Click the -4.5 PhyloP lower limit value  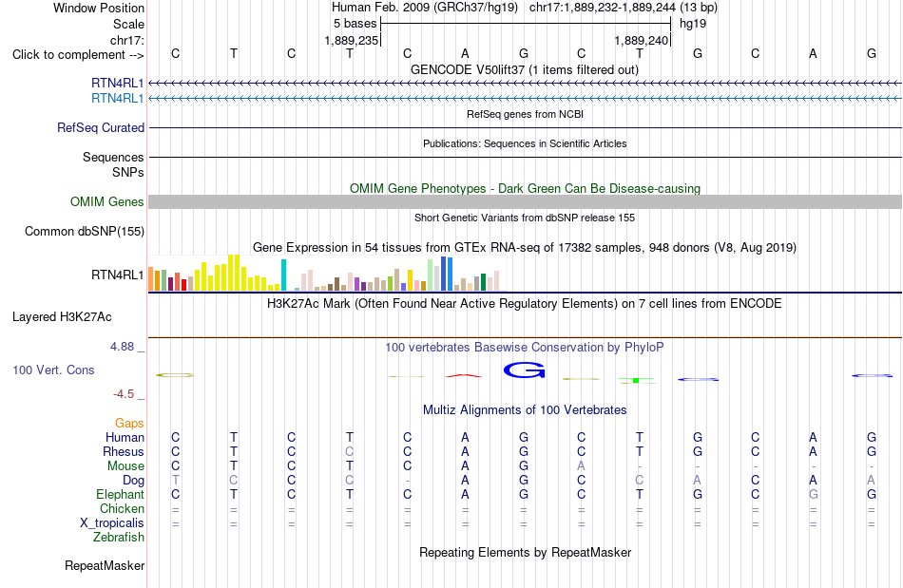click(124, 394)
